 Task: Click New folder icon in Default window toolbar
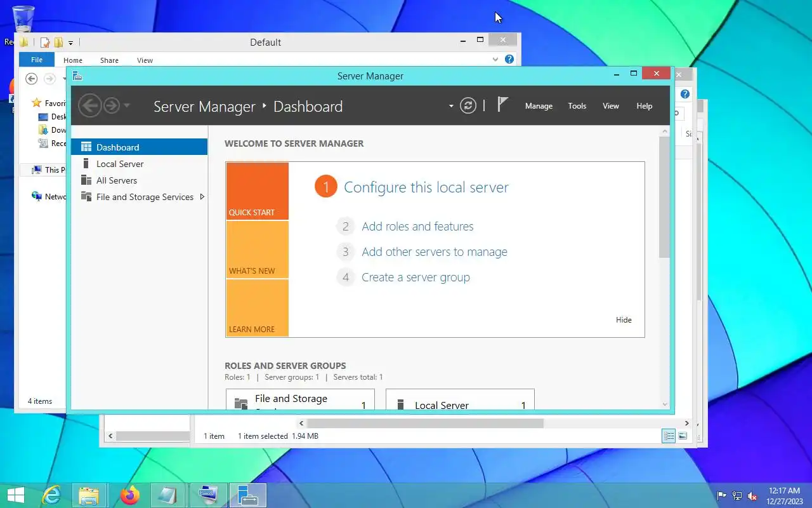[58, 43]
